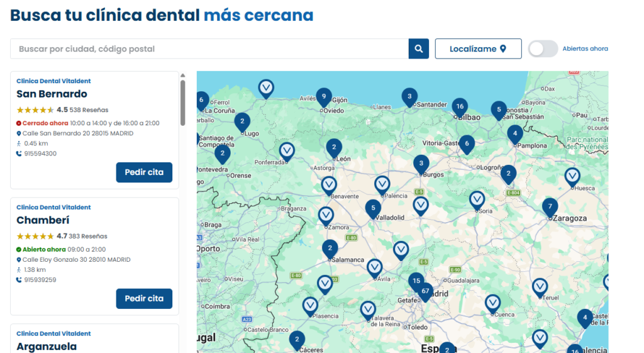This screenshot has width=644, height=353.
Task: Click the 3 cluster marker at Santander
Action: click(409, 98)
